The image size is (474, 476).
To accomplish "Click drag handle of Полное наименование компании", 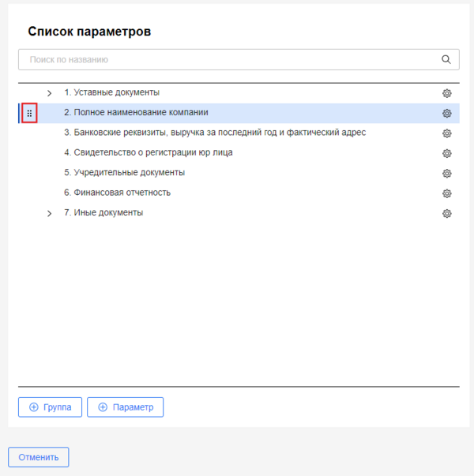I will [29, 114].
